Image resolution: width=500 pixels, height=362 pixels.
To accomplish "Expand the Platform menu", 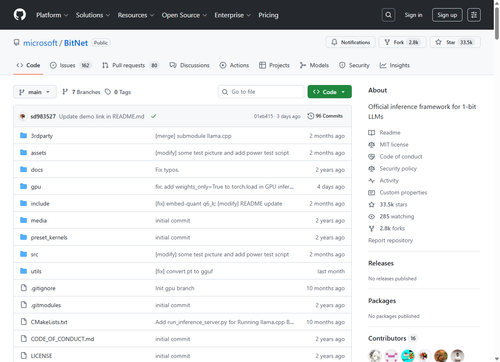I will click(x=52, y=15).
